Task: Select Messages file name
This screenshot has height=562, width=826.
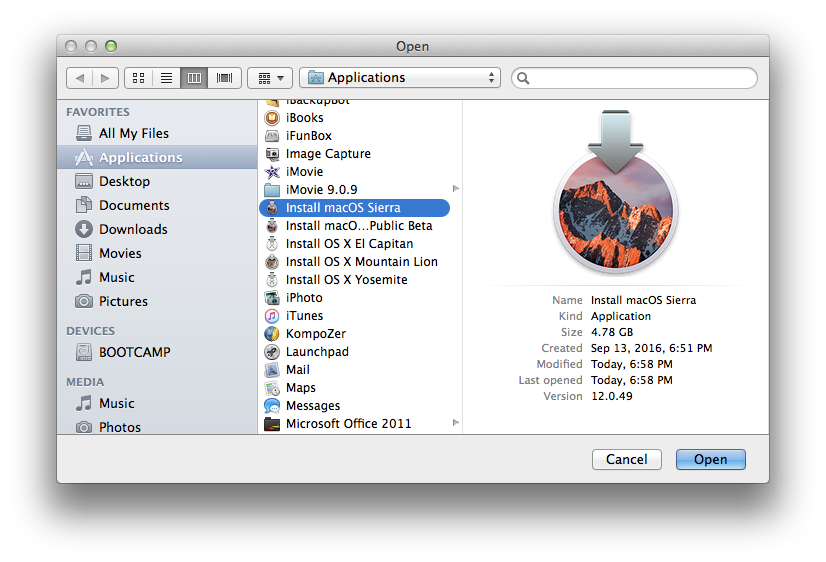Action: (x=313, y=406)
